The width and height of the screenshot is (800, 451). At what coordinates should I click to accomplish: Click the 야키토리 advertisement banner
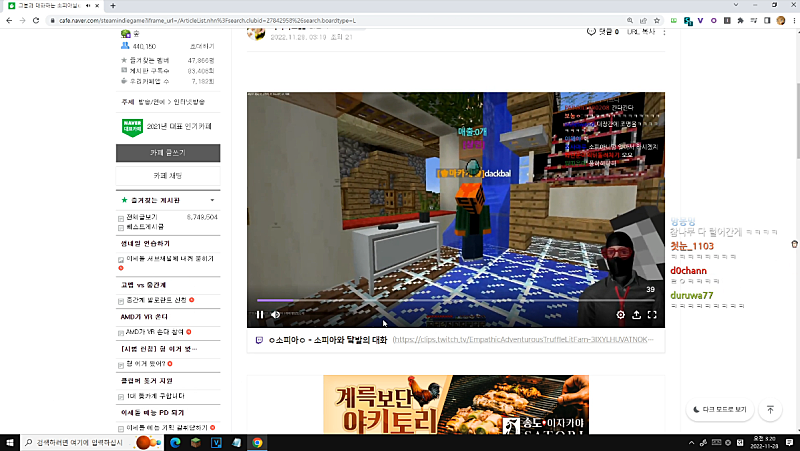[x=456, y=405]
